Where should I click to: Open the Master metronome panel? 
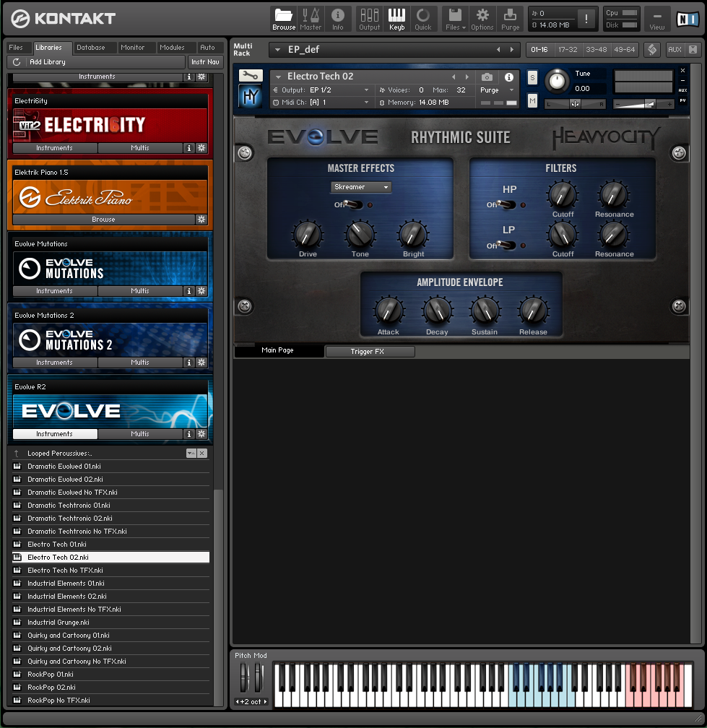point(311,19)
